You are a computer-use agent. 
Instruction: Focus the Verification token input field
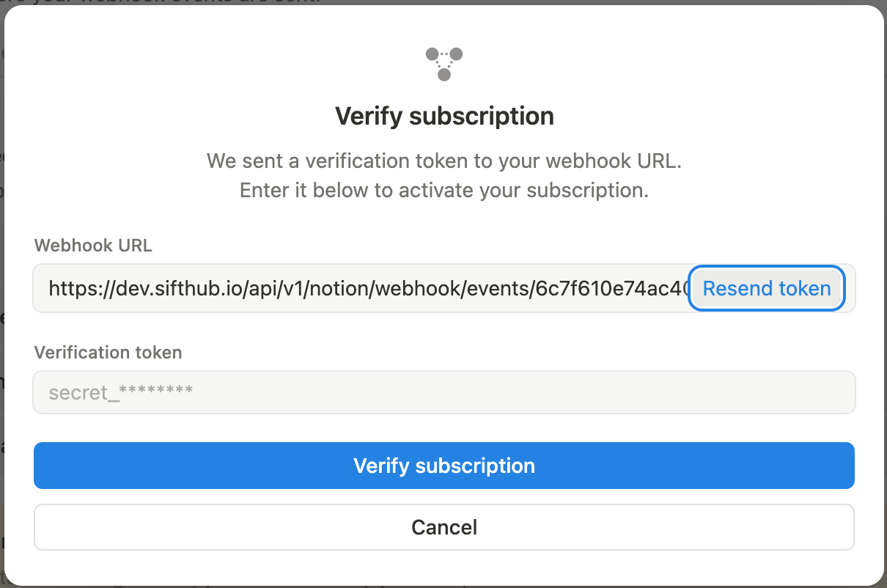444,392
